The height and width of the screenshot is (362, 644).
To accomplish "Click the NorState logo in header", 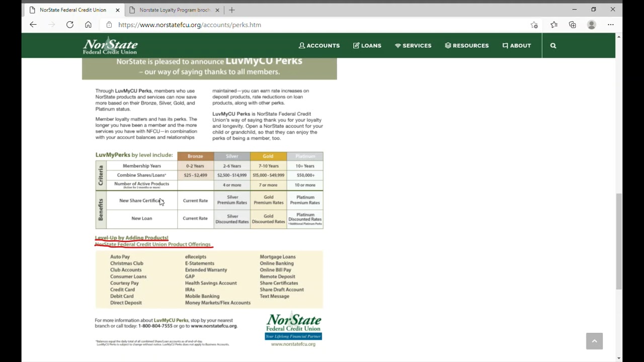I will [x=110, y=46].
